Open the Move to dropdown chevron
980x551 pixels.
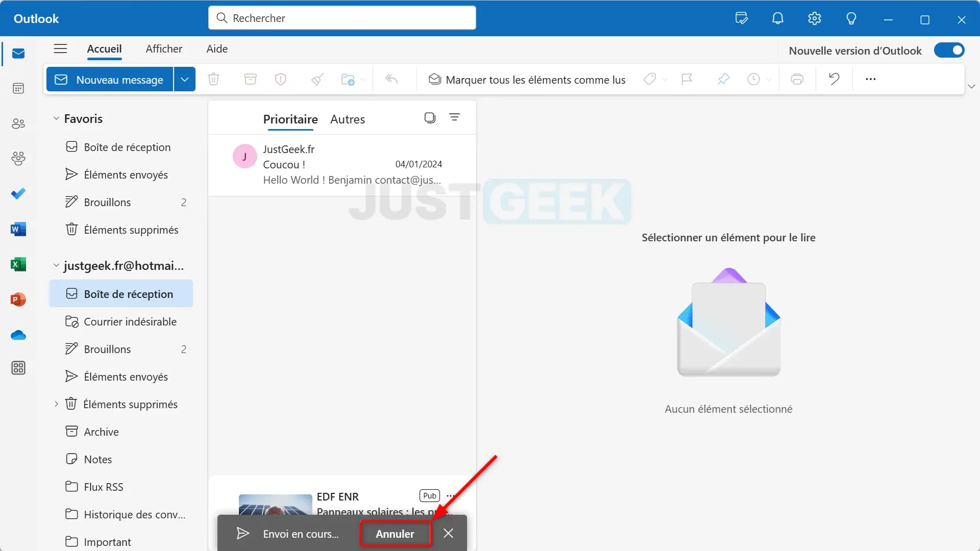[363, 80]
